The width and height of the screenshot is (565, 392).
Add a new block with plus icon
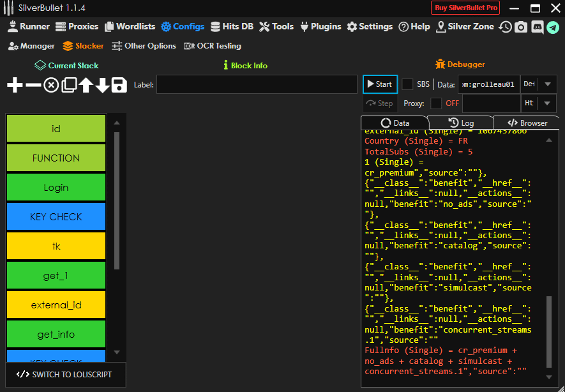[x=15, y=85]
